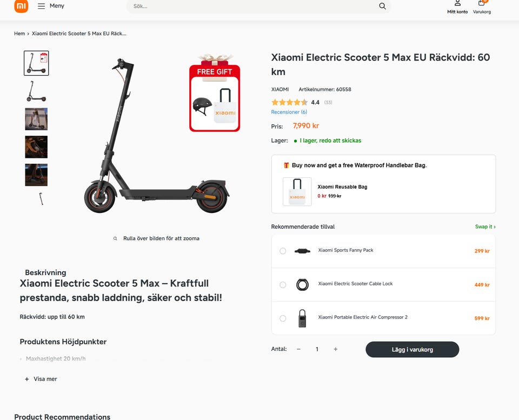Decrease quantity with minus button
The height and width of the screenshot is (420, 519).
tap(298, 349)
